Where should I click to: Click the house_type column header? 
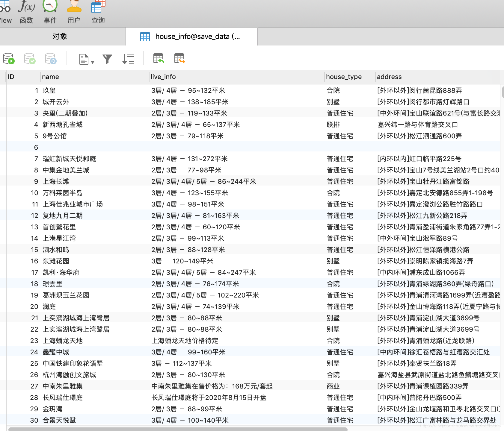(350, 77)
